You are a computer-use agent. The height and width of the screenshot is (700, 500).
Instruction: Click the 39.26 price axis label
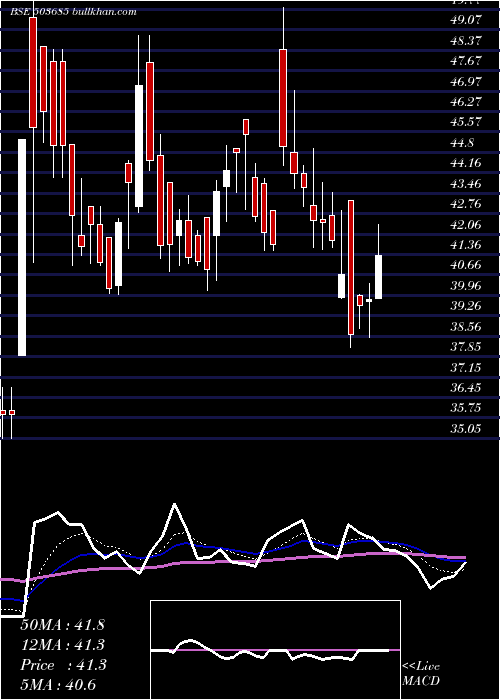pos(467,306)
